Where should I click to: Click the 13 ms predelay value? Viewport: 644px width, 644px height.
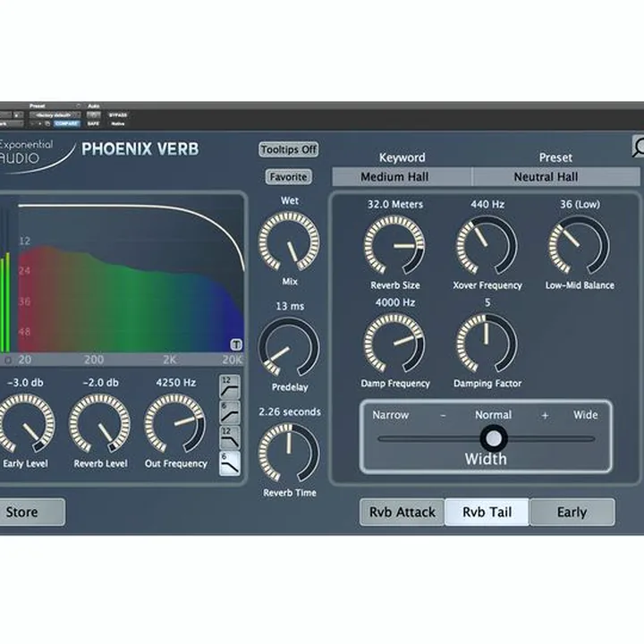[x=290, y=306]
